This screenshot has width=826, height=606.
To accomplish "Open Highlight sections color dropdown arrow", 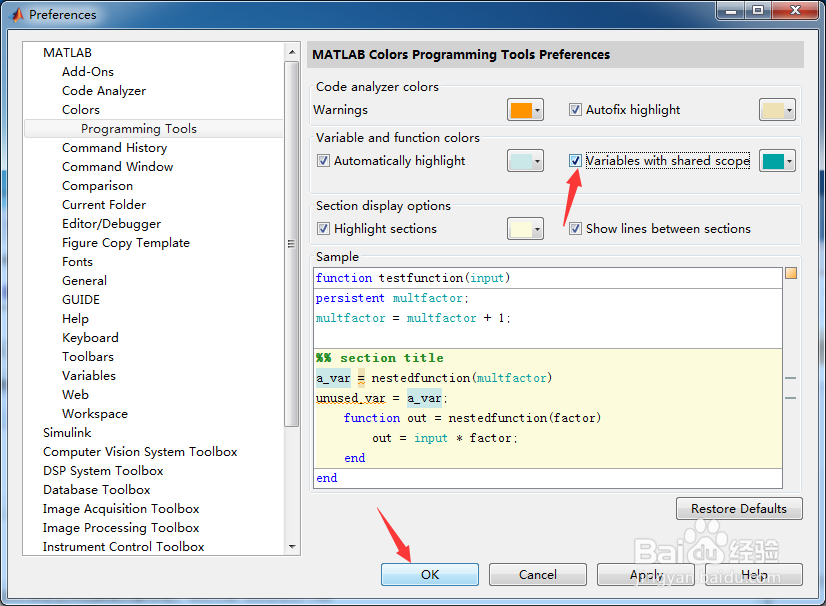I will point(537,229).
